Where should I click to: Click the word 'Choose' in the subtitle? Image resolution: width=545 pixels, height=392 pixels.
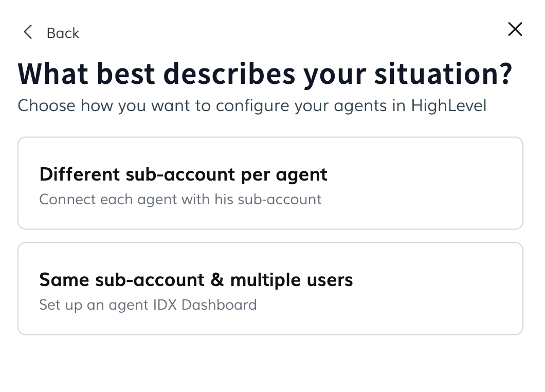pyautogui.click(x=47, y=106)
